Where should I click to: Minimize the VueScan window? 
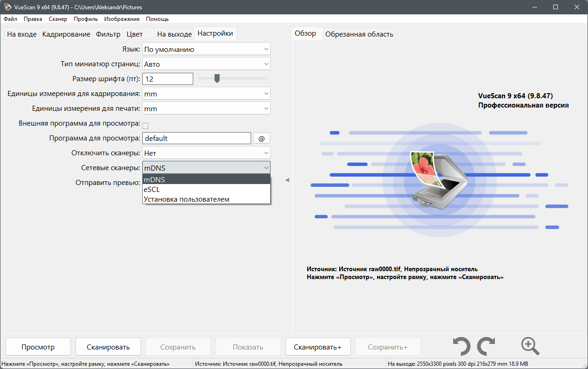tap(534, 7)
